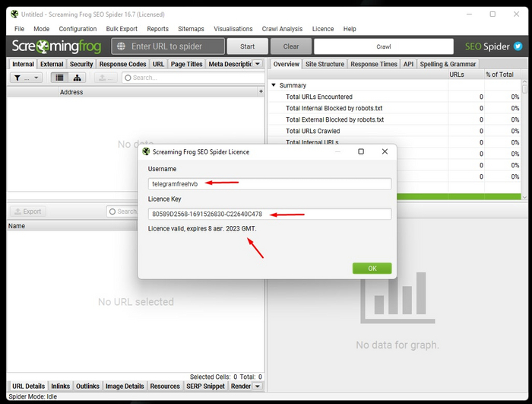Click the upper export upload icon
Screen dimensions: 532x404
point(106,78)
